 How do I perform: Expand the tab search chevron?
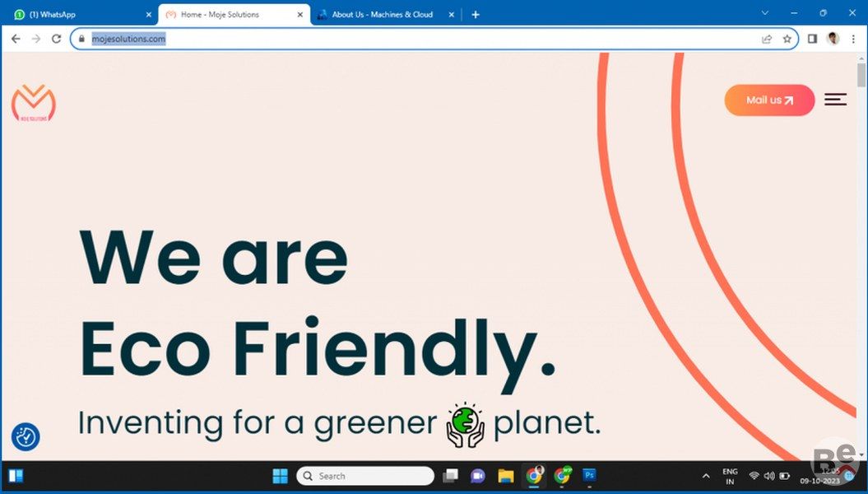764,13
